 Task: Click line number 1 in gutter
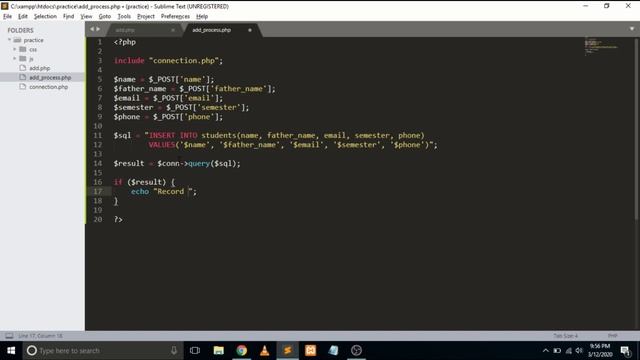[100, 42]
